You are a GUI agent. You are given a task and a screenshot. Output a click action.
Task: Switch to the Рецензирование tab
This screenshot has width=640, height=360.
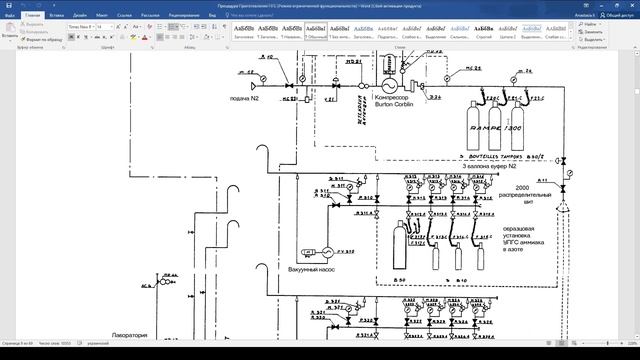coord(184,15)
